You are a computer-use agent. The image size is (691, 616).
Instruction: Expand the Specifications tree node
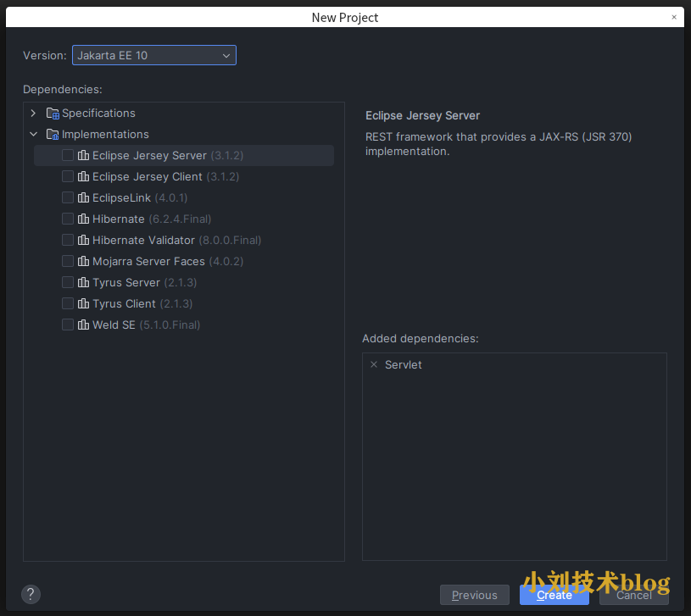click(x=33, y=114)
